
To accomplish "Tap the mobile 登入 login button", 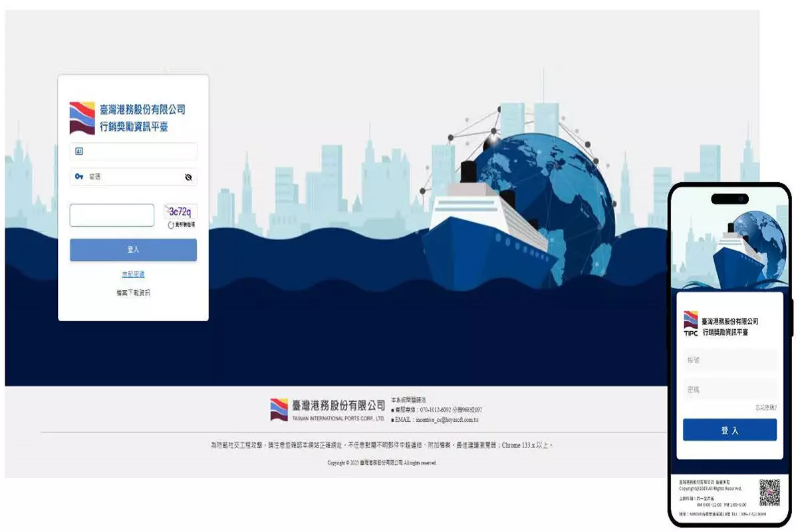I will click(x=730, y=430).
